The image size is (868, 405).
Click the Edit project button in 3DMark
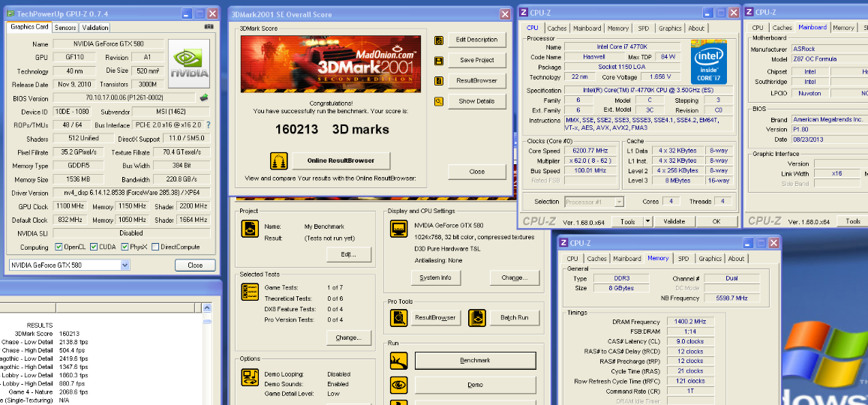click(x=348, y=254)
